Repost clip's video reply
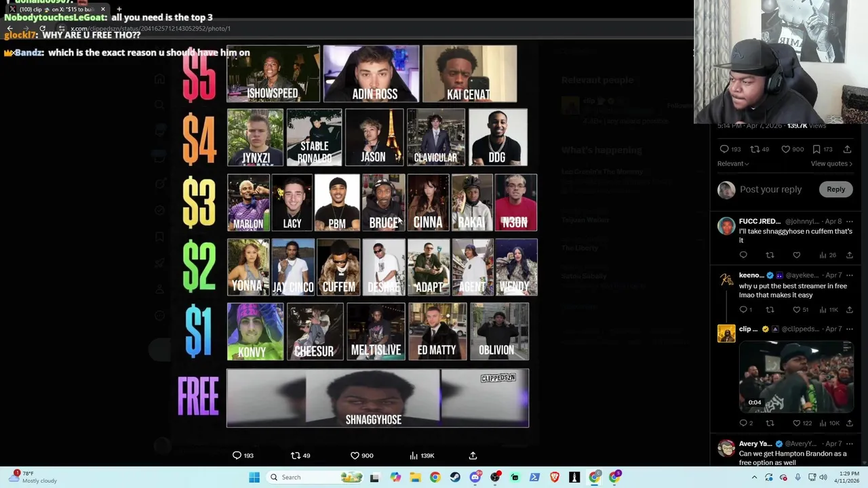The height and width of the screenshot is (488, 868). tap(770, 423)
